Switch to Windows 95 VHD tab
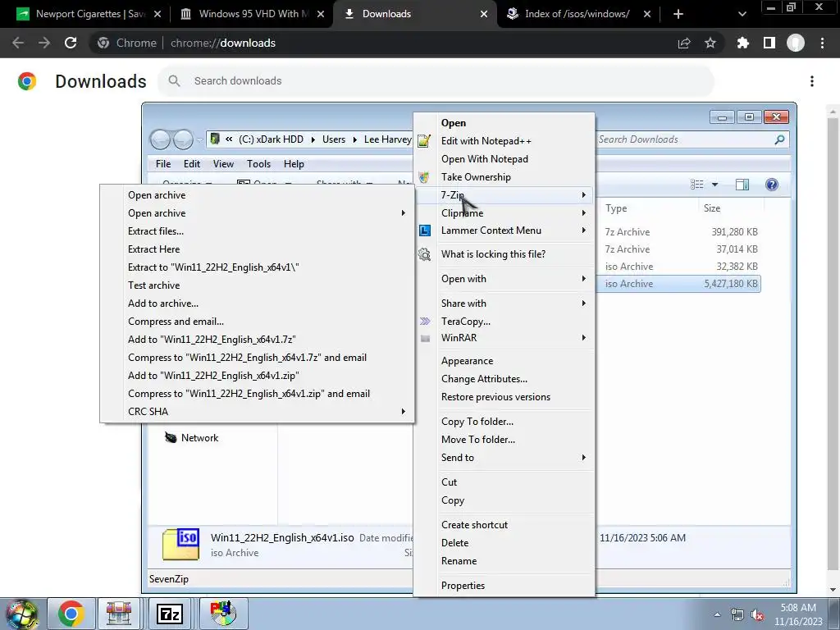The image size is (840, 630). tap(252, 14)
